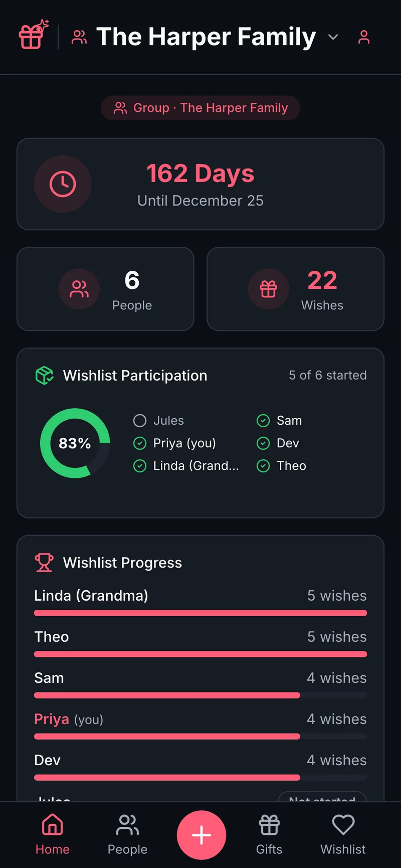Expand the group switcher chevron
Viewport: 401px width, 868px height.
coord(333,37)
